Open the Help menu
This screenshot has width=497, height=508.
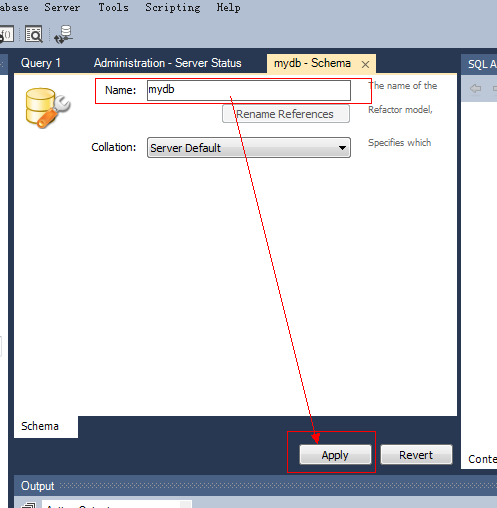pyautogui.click(x=228, y=7)
